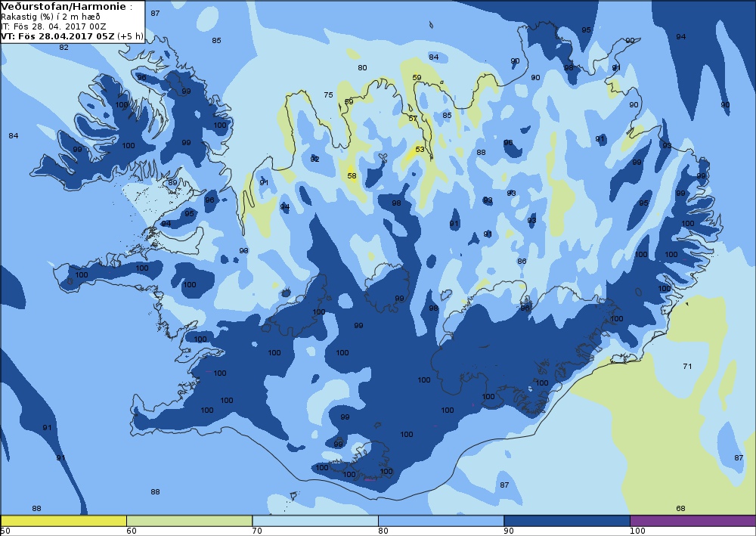The width and height of the screenshot is (756, 536).
Task: Click the humidity value 92 on the map
Action: 314,159
